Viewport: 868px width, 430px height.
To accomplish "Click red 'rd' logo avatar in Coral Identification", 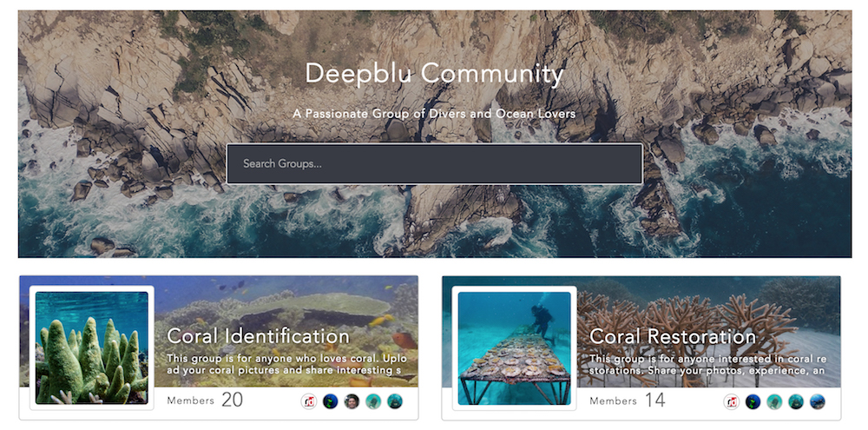I will (x=308, y=401).
